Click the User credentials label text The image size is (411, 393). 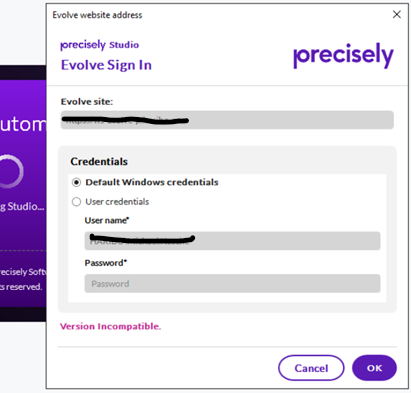coord(117,202)
